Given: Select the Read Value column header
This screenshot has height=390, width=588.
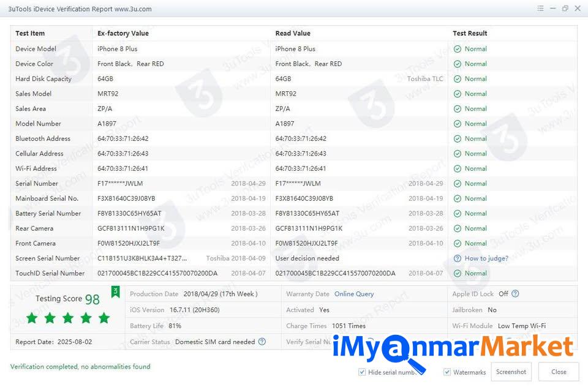Looking at the screenshot, I should click(x=293, y=34).
